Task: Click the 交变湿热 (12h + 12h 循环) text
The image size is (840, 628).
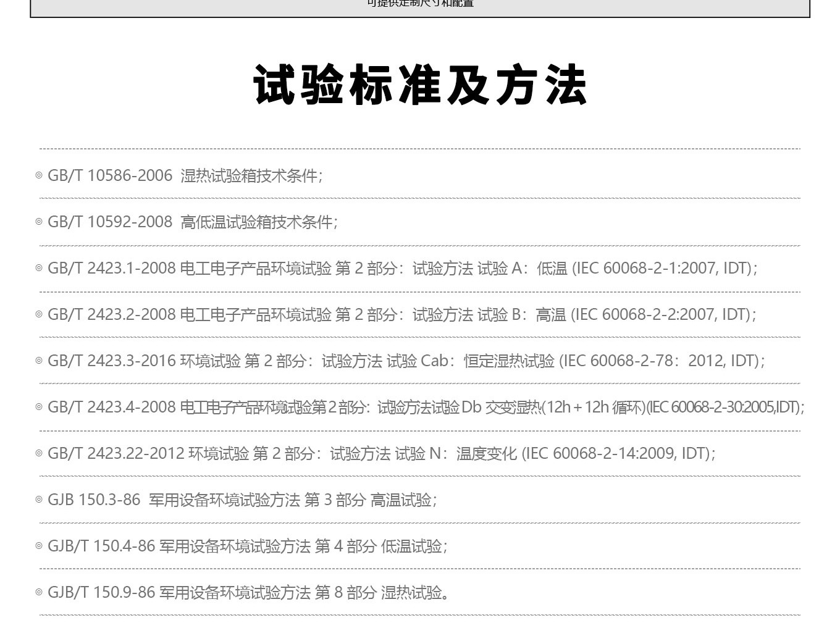Action: click(x=565, y=408)
